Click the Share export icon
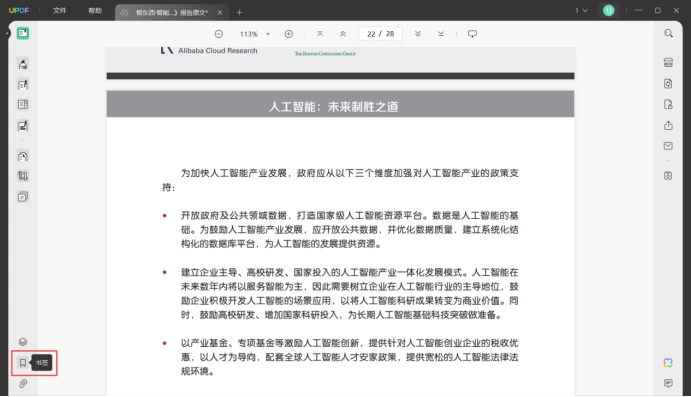This screenshot has width=691, height=397. point(669,126)
